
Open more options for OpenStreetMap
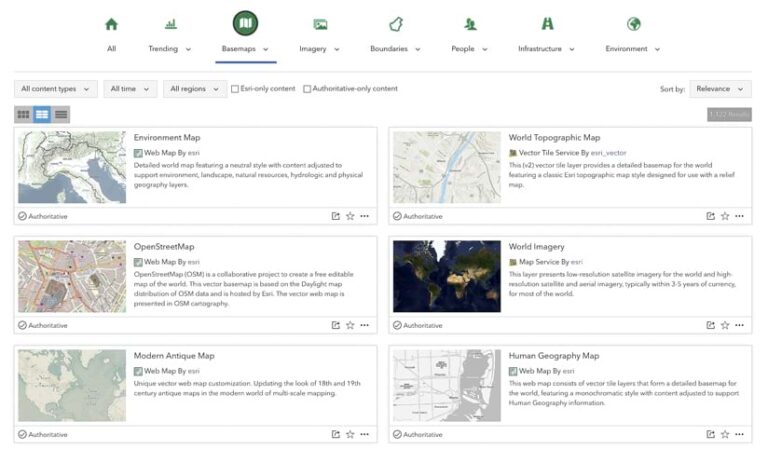point(364,325)
